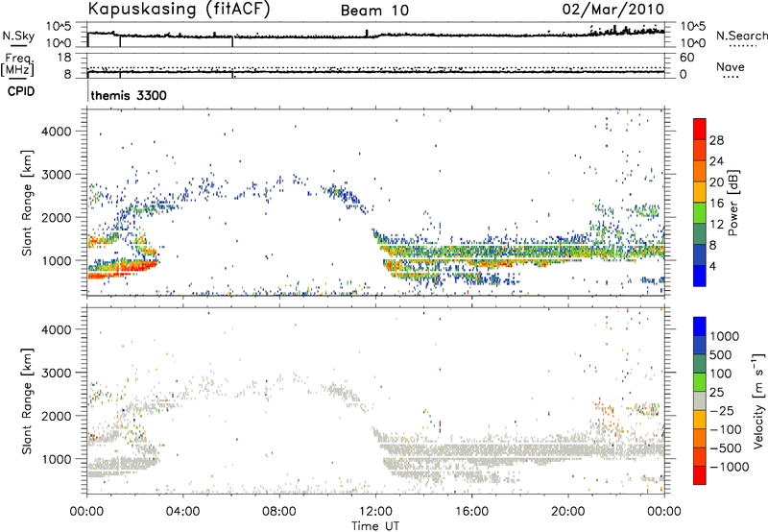Click the 2000 km tick in velocity panel

56,416
